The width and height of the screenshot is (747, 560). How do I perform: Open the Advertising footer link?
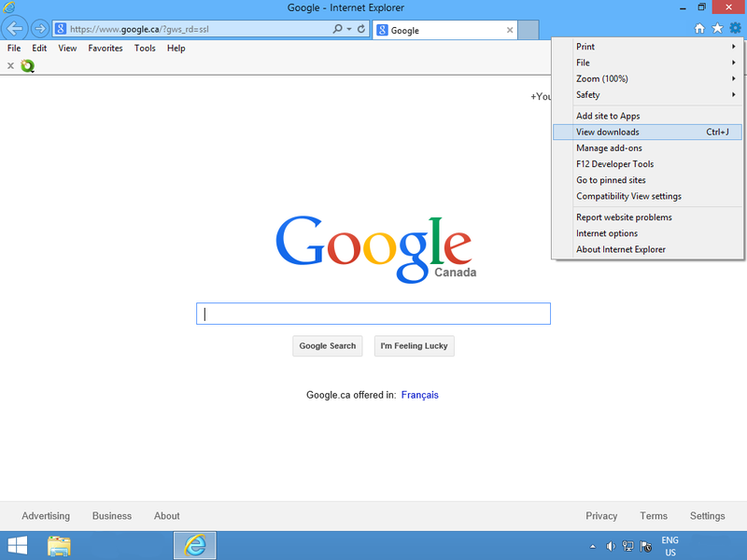point(46,516)
